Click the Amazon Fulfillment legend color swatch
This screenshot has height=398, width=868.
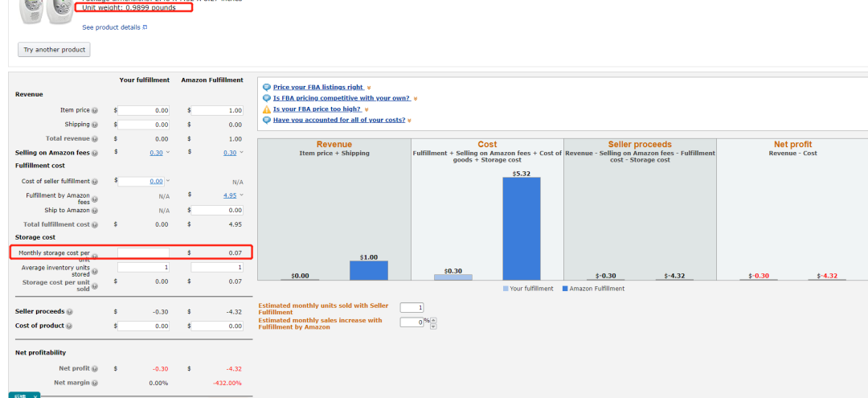[566, 289]
